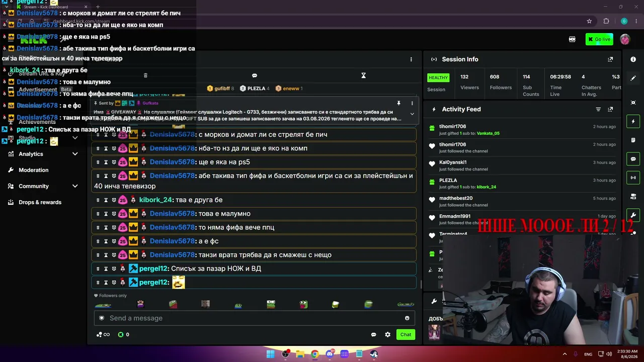Open the emoji picker in message box
Image resolution: width=644 pixels, height=362 pixels.
tap(407, 318)
